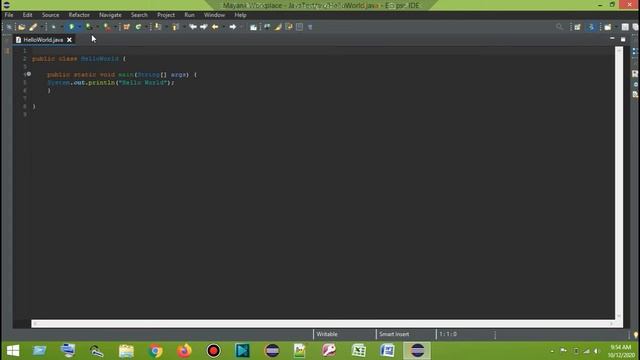The width and height of the screenshot is (640, 360).
Task: Open the Help menu
Action: tap(240, 15)
